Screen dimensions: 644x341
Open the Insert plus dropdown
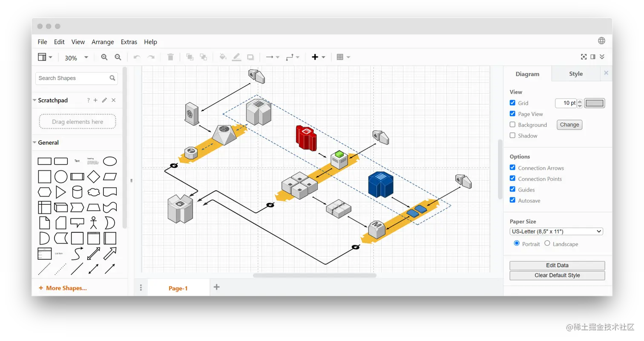tap(319, 57)
